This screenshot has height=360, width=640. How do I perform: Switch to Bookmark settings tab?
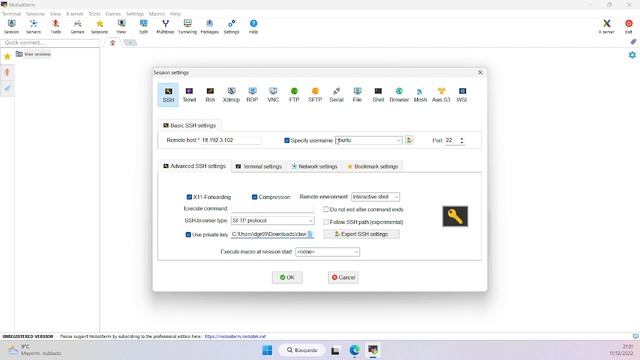373,167
